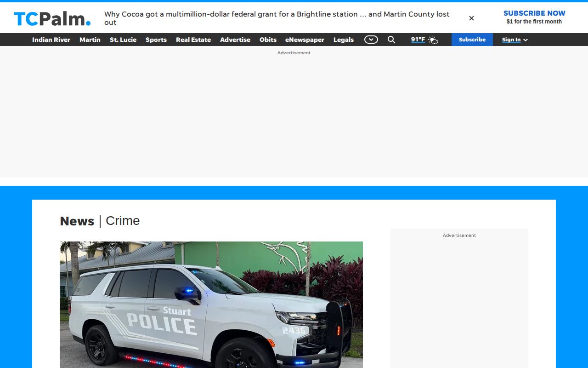Go to Legals page
The width and height of the screenshot is (588, 368).
[344, 40]
